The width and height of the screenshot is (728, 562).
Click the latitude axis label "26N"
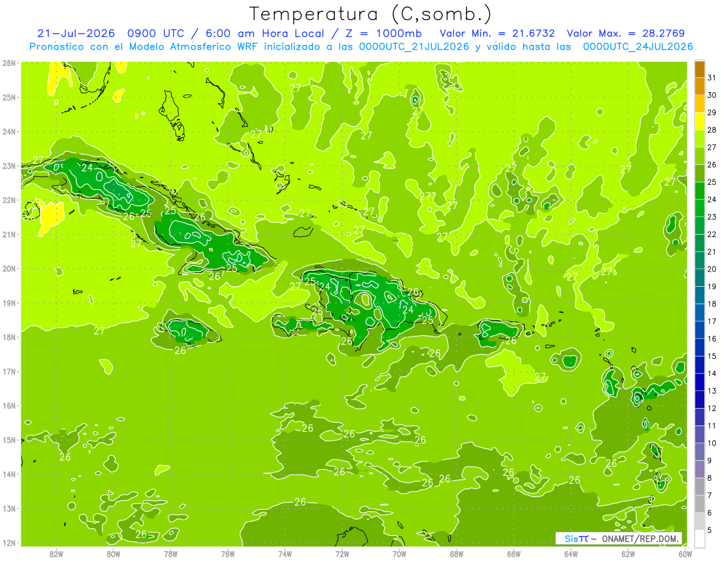click(9, 63)
